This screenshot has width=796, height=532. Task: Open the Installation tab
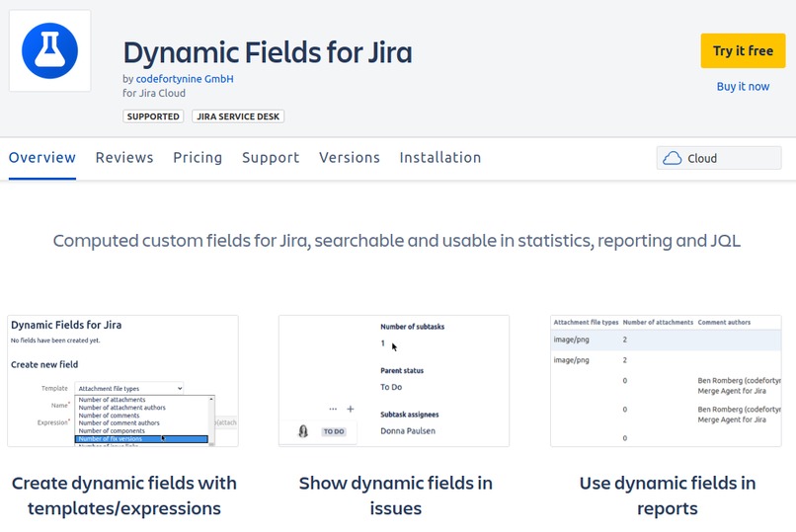[x=440, y=158]
